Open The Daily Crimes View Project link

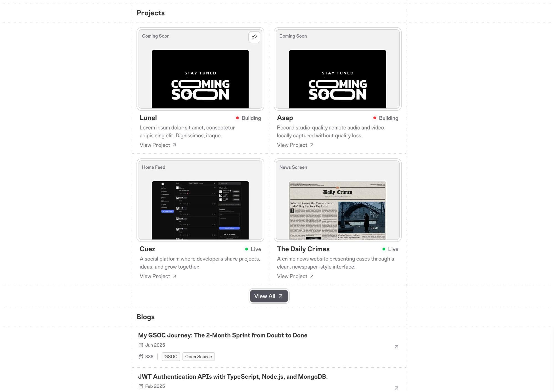(292, 276)
